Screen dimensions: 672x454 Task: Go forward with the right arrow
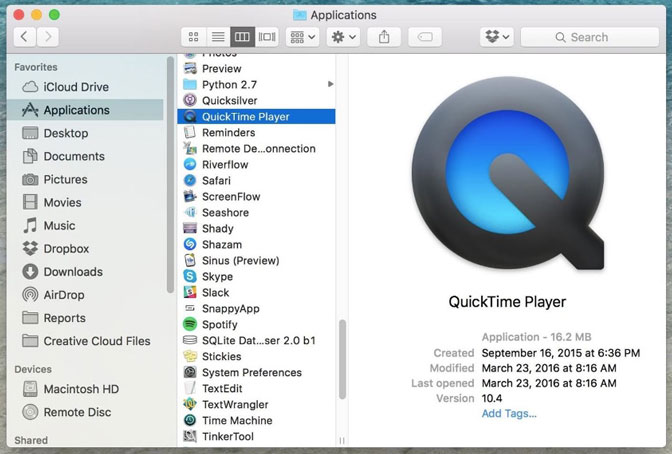click(48, 37)
